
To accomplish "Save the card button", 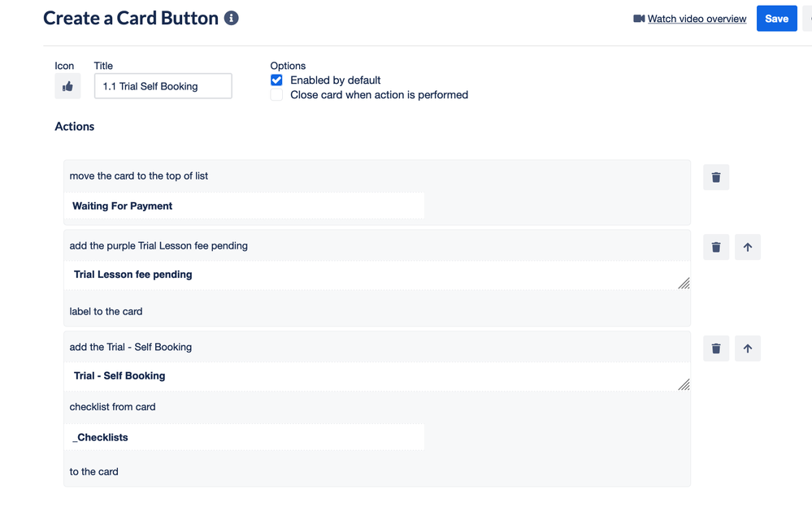I will [x=776, y=19].
